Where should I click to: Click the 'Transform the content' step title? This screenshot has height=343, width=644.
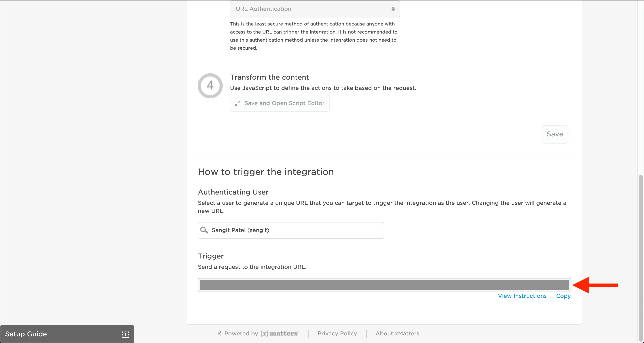[x=269, y=77]
